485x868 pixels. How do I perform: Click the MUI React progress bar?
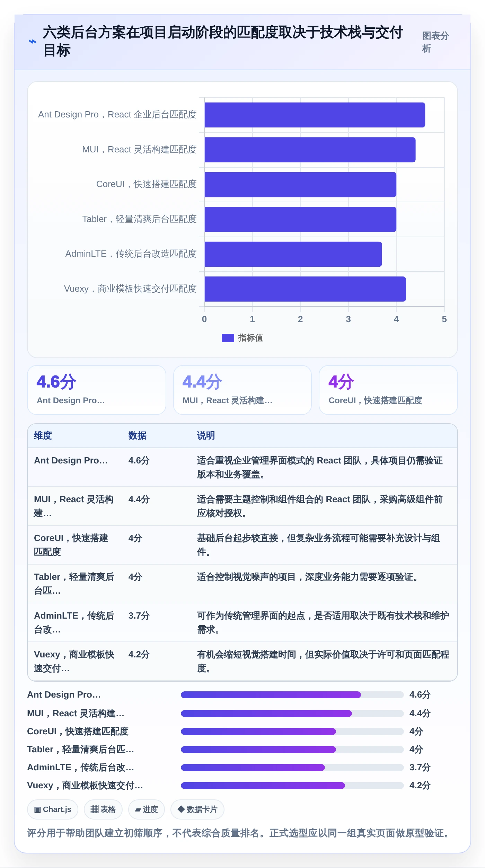292,713
